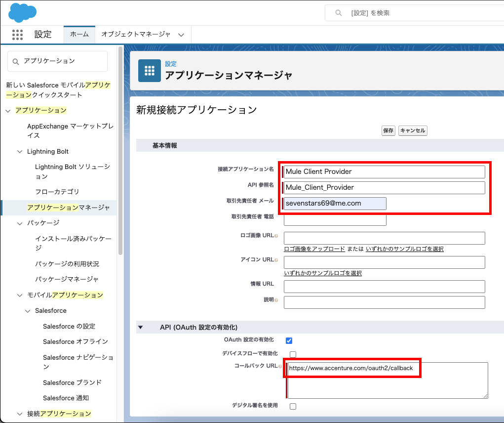The image size is (504, 423).
Task: Click the 保存 button
Action: [x=388, y=130]
